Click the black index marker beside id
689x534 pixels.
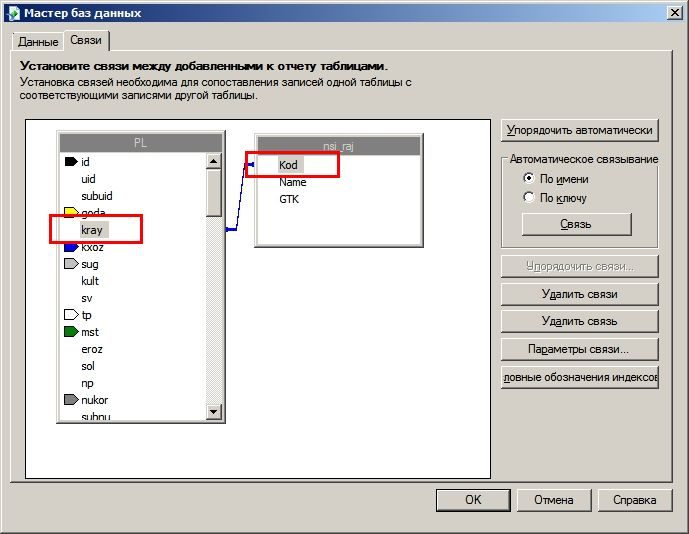pyautogui.click(x=71, y=162)
